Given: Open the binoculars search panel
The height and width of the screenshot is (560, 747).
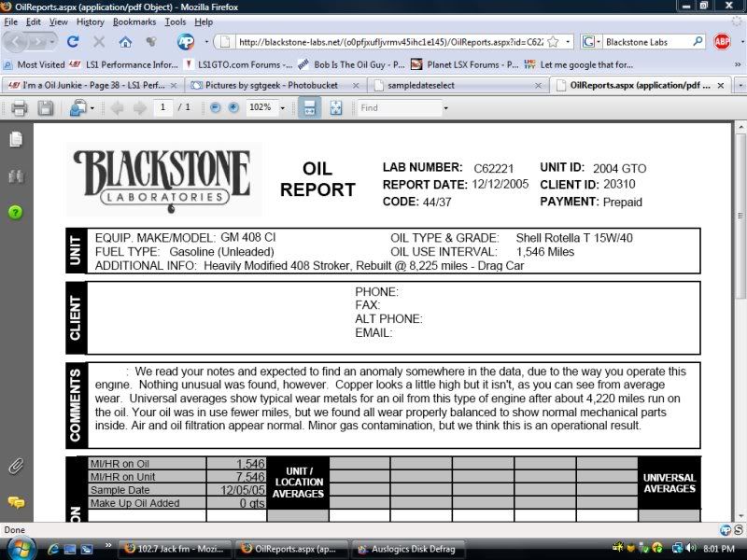Looking at the screenshot, I should 16,176.
